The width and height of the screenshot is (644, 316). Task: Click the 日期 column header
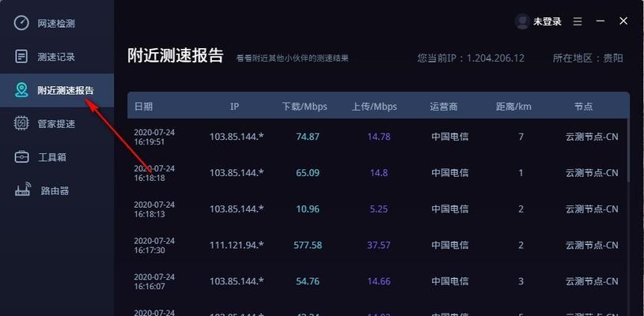[x=143, y=107]
